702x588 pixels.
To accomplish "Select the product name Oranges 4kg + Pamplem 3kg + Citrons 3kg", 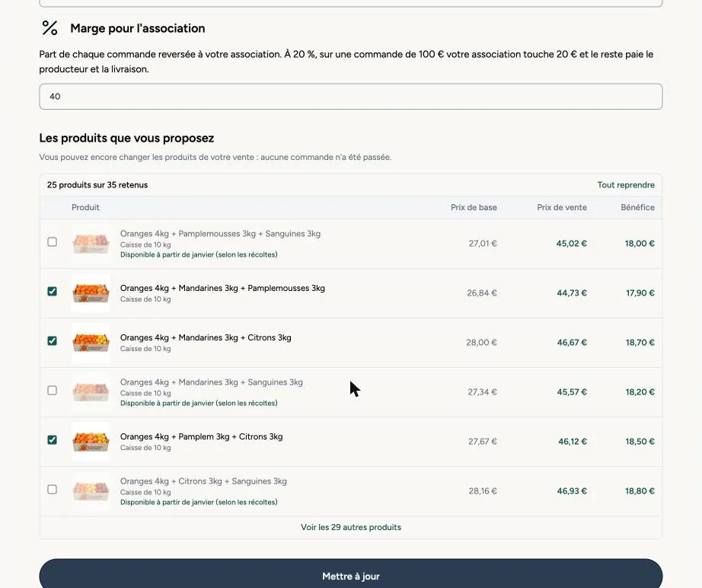I will pyautogui.click(x=202, y=436).
